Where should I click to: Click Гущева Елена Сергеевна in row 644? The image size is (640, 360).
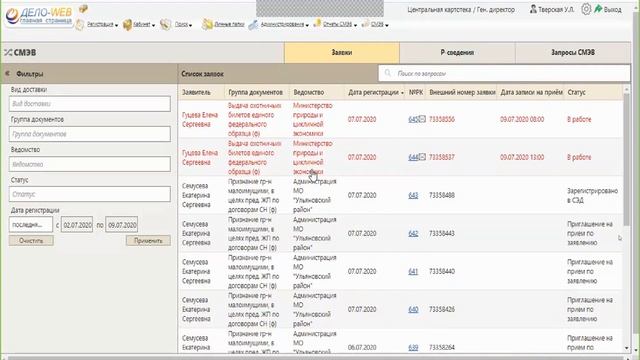pyautogui.click(x=200, y=158)
